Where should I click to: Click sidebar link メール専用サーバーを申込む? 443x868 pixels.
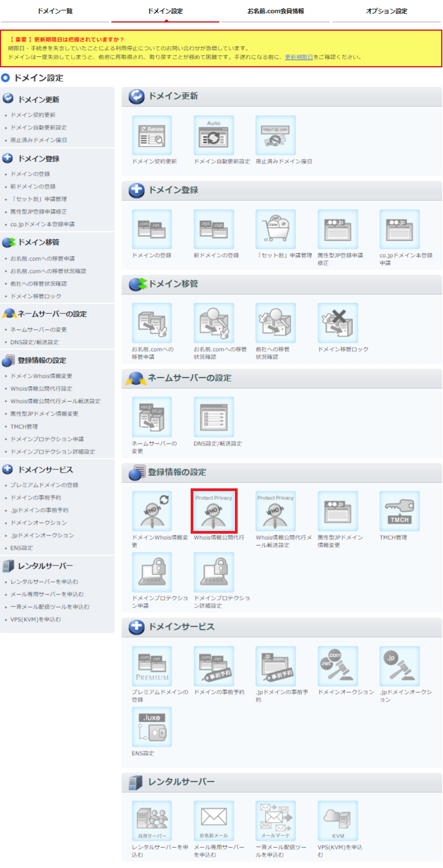(47, 594)
